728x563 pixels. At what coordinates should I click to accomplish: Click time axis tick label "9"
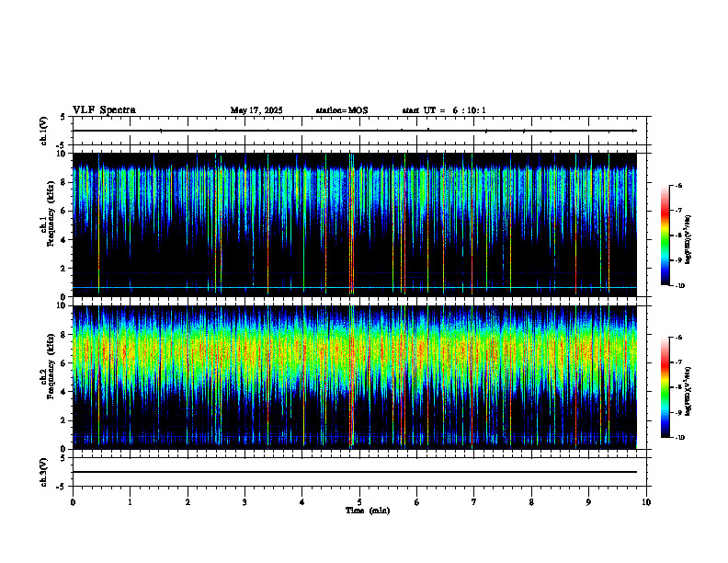point(588,502)
